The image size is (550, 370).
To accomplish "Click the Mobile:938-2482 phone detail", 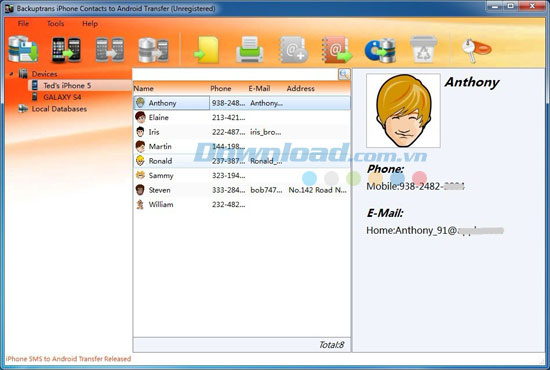I will tap(415, 186).
